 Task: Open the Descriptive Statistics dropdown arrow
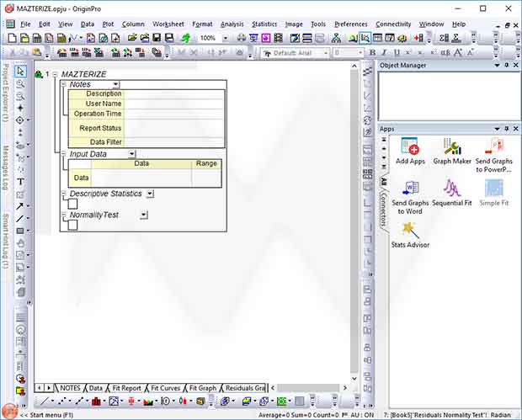tap(150, 194)
